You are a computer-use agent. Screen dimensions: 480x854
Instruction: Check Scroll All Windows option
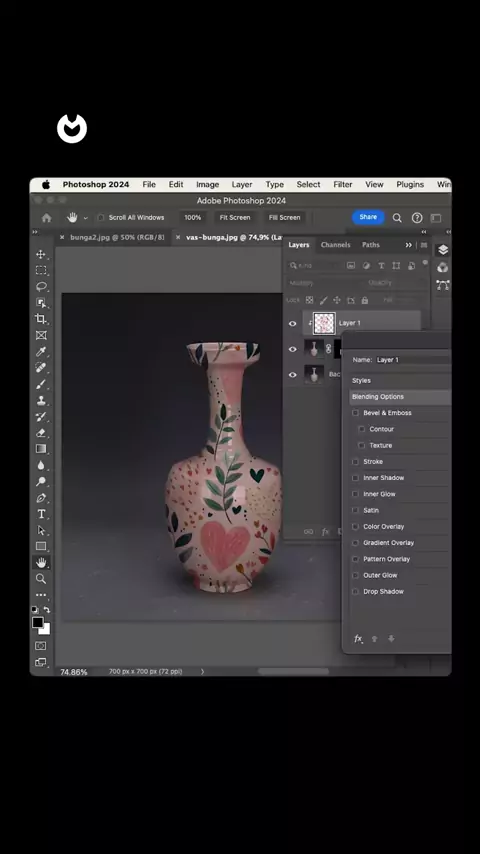[x=100, y=217]
